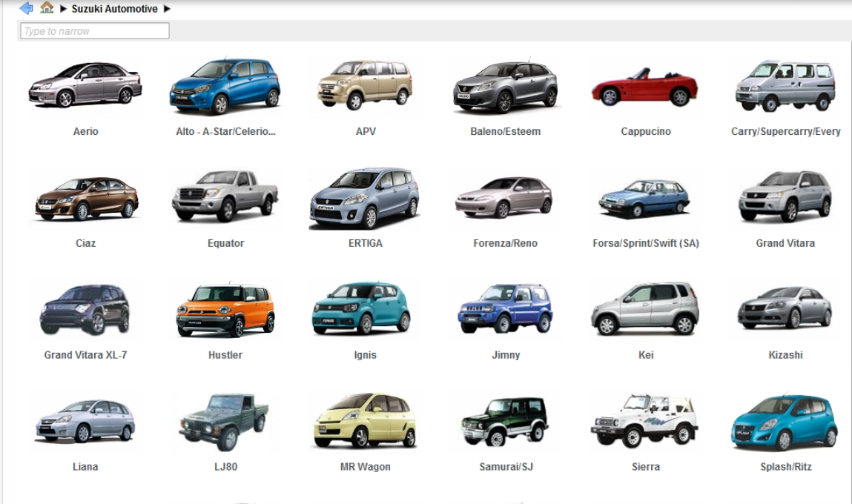
Task: Click the 'Hustler' label
Action: tap(225, 355)
